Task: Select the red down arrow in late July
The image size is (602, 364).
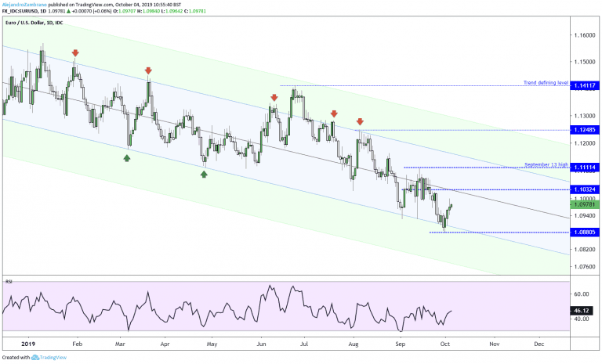Action: (x=334, y=114)
